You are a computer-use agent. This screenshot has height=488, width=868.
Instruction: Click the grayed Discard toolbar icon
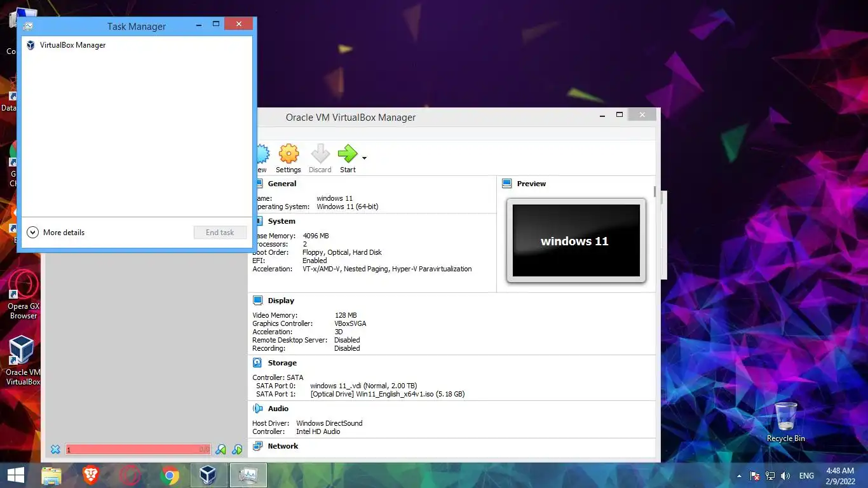coord(320,159)
